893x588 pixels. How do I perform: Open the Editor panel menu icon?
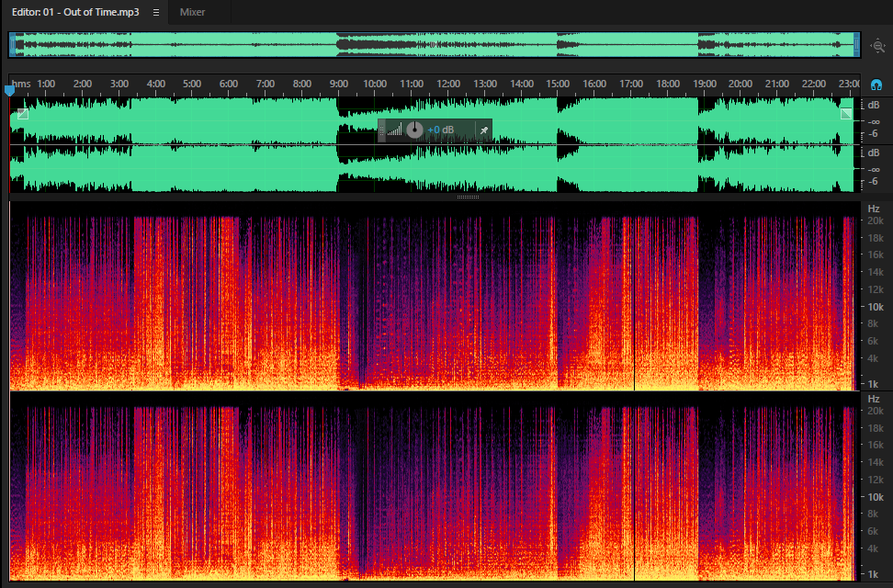pyautogui.click(x=155, y=12)
